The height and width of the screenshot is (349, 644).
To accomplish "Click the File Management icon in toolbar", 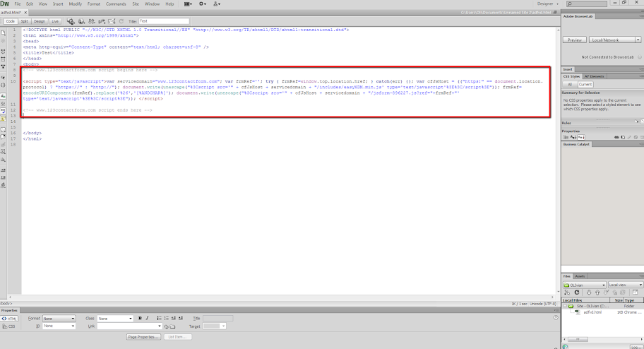I will click(92, 21).
